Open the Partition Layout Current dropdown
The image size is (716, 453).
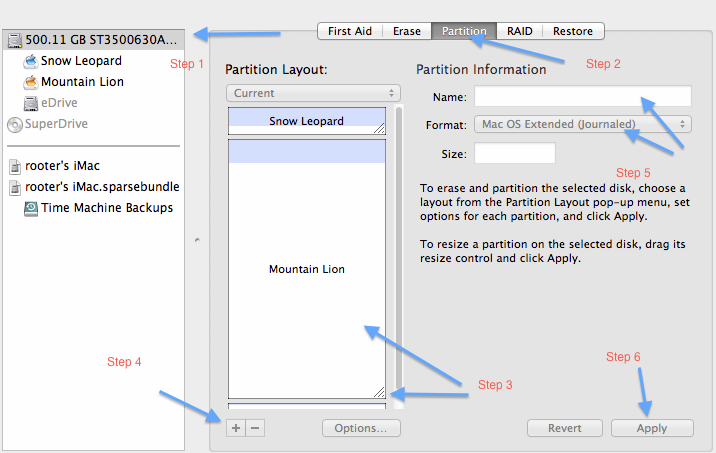313,93
